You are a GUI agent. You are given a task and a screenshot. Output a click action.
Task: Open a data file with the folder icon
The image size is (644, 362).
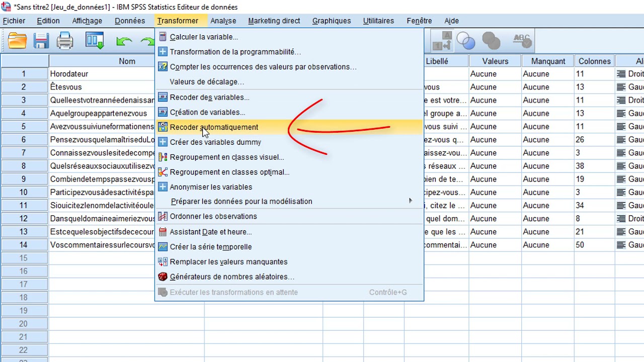tap(17, 41)
